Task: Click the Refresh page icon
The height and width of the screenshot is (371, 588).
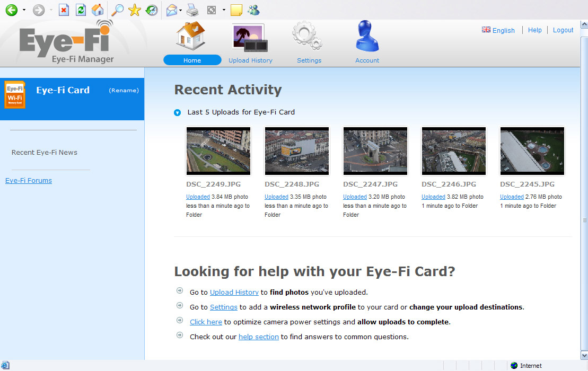Action: pyautogui.click(x=81, y=10)
